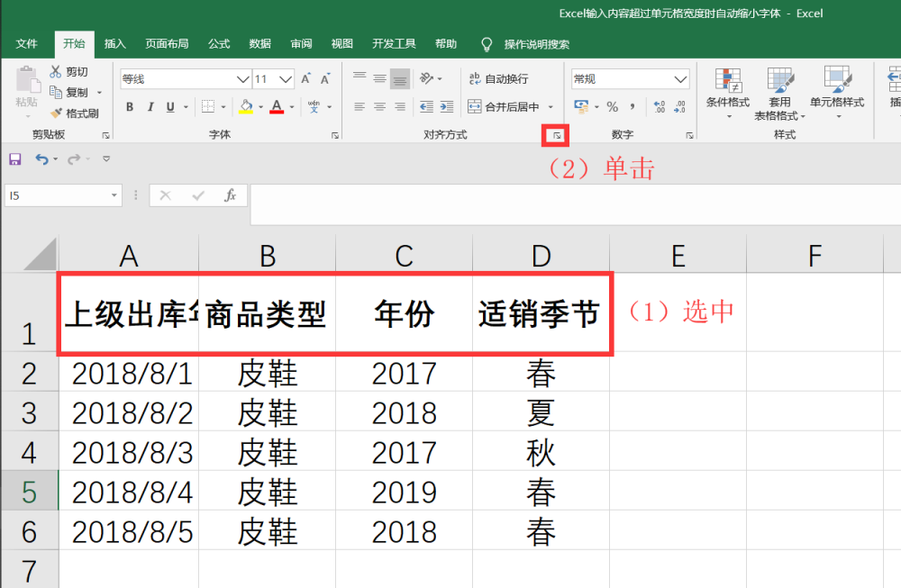This screenshot has height=588, width=901.
Task: Click the increase decimal places icon
Action: [x=660, y=107]
